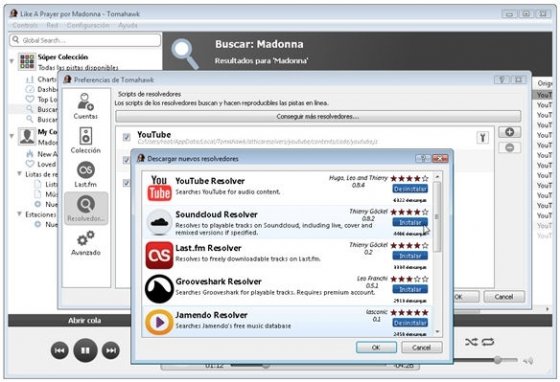Click Abrir cola bar
The width and height of the screenshot is (560, 382).
point(85,321)
